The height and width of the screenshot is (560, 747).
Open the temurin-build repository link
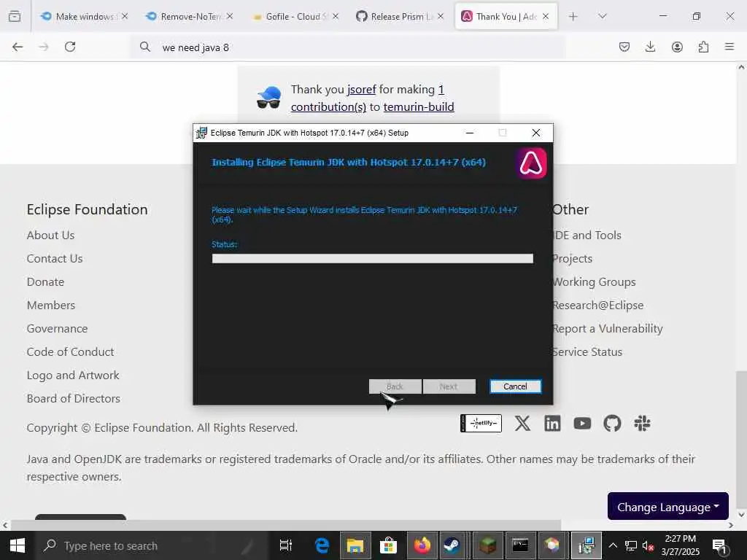419,106
